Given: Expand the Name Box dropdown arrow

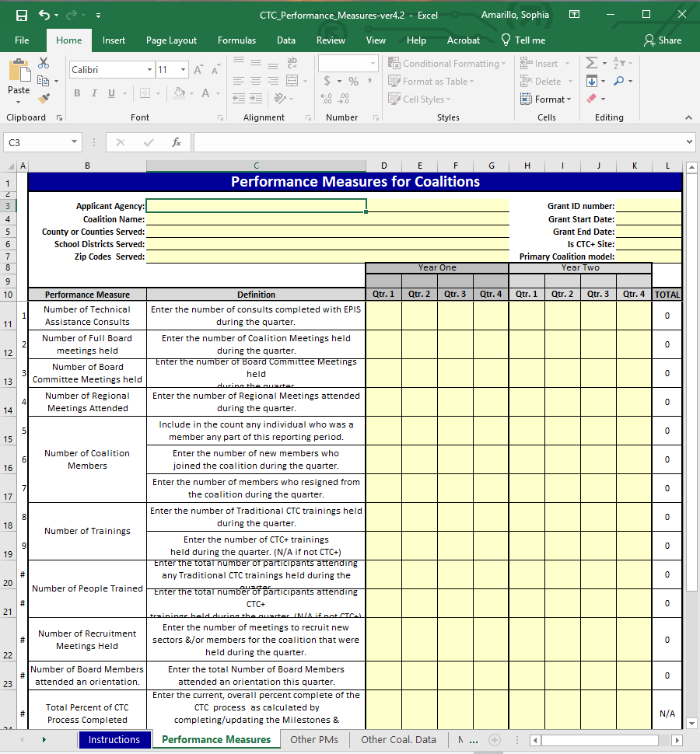Looking at the screenshot, I should point(74,141).
